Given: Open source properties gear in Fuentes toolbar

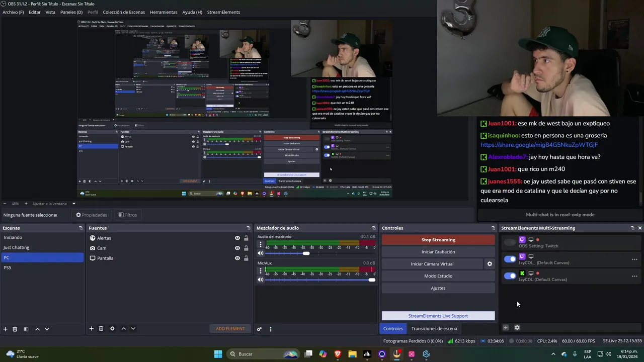Looking at the screenshot, I should click(x=112, y=329).
